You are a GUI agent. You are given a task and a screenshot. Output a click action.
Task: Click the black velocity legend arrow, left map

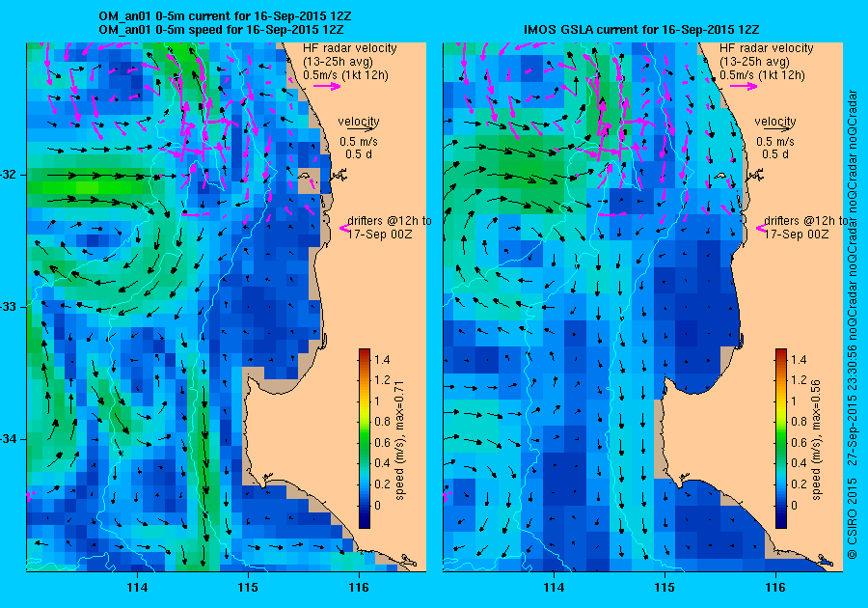click(359, 129)
